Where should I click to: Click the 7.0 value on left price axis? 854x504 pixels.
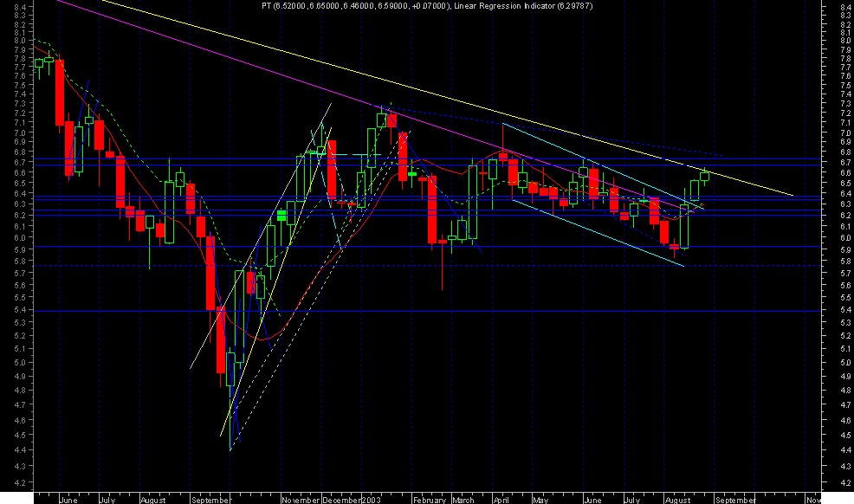[20, 132]
